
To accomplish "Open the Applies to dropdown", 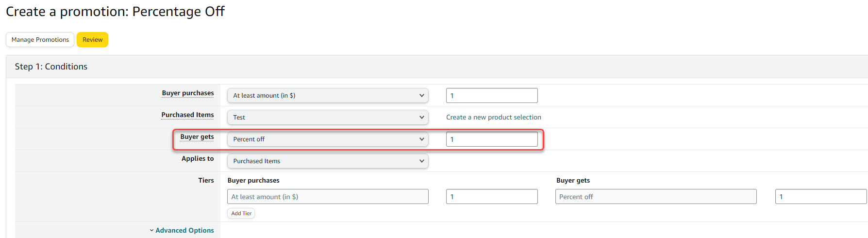I will click(x=328, y=161).
